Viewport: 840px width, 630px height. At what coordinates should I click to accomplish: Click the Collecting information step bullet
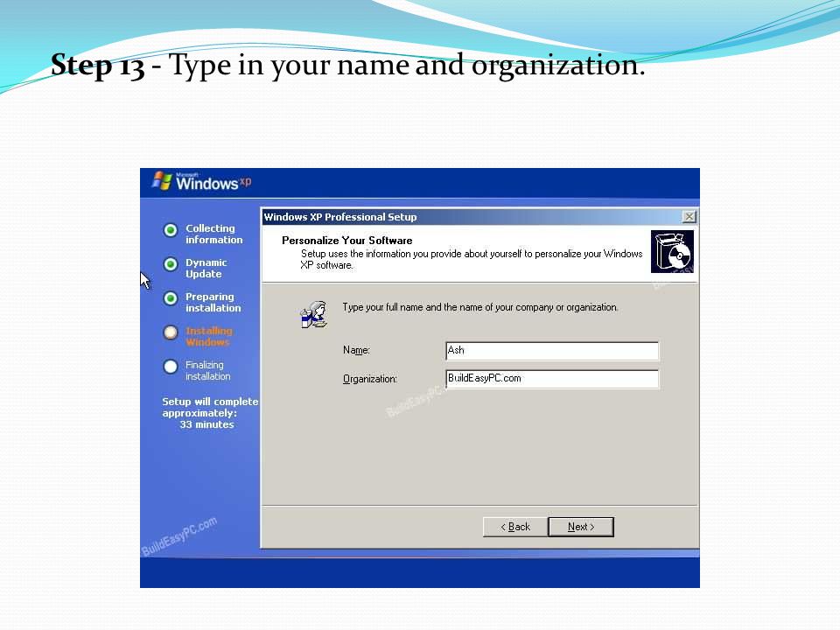click(x=171, y=230)
